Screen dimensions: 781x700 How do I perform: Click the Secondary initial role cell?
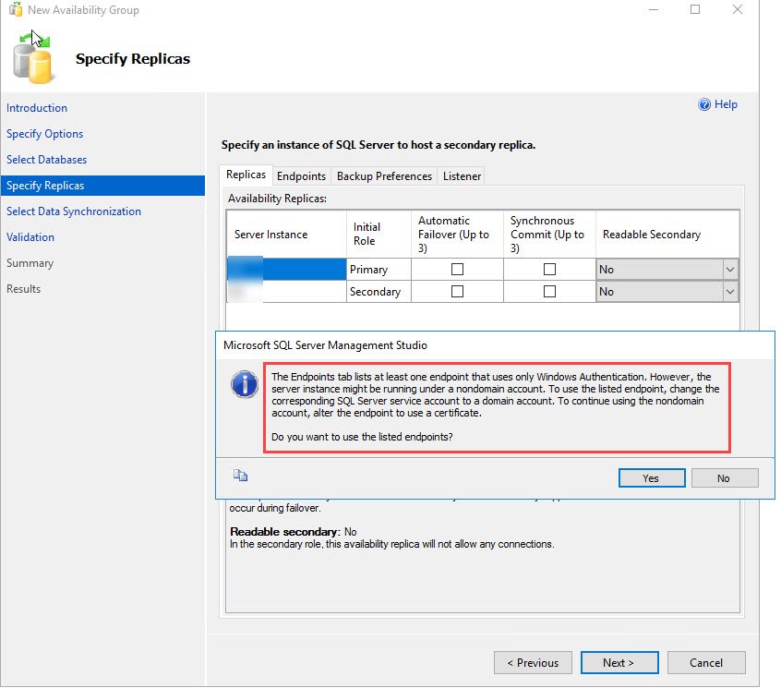[378, 292]
